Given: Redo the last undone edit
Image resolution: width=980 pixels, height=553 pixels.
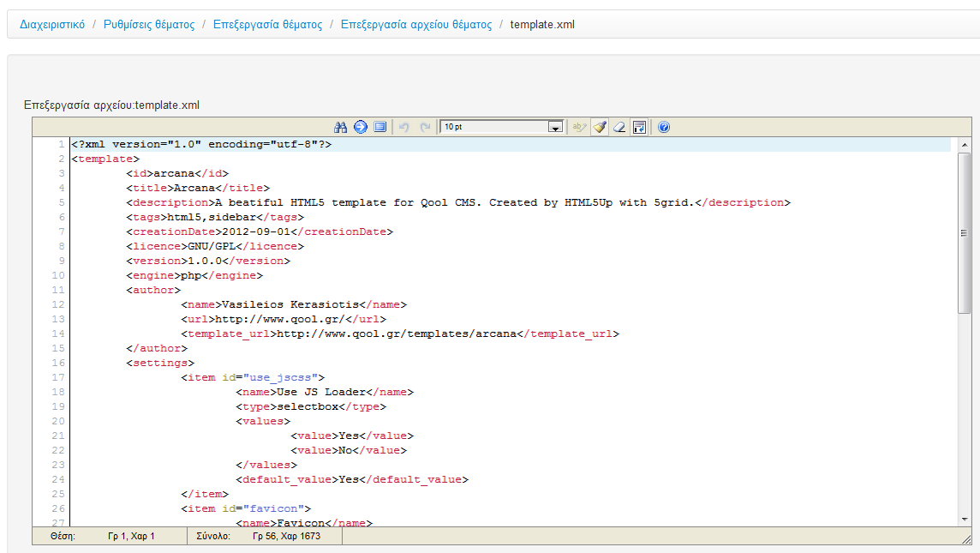Looking at the screenshot, I should pos(424,127).
